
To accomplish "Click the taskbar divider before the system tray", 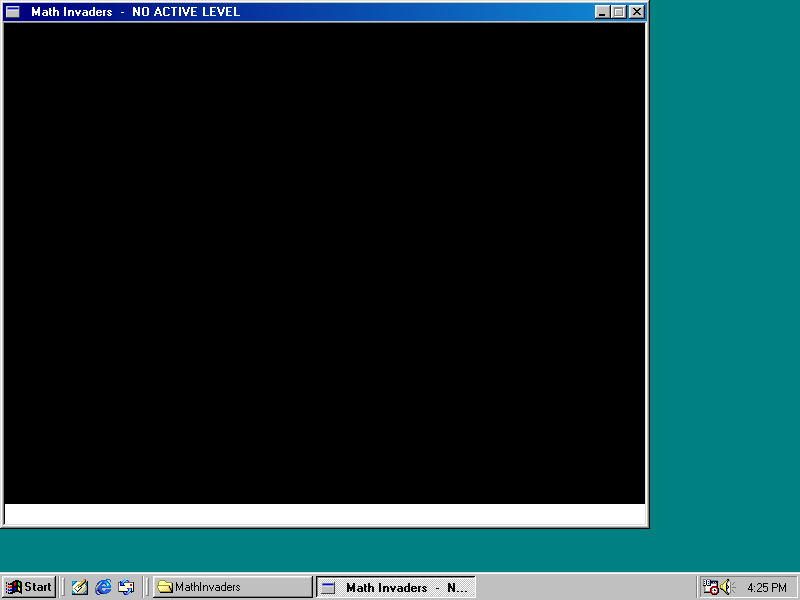I will (x=697, y=587).
